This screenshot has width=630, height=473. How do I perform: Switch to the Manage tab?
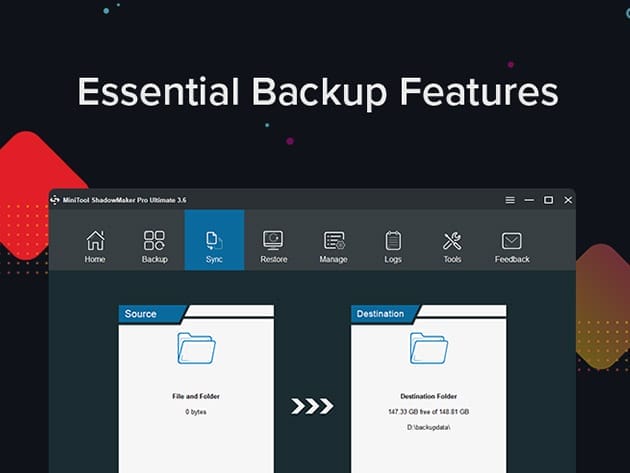[333, 246]
